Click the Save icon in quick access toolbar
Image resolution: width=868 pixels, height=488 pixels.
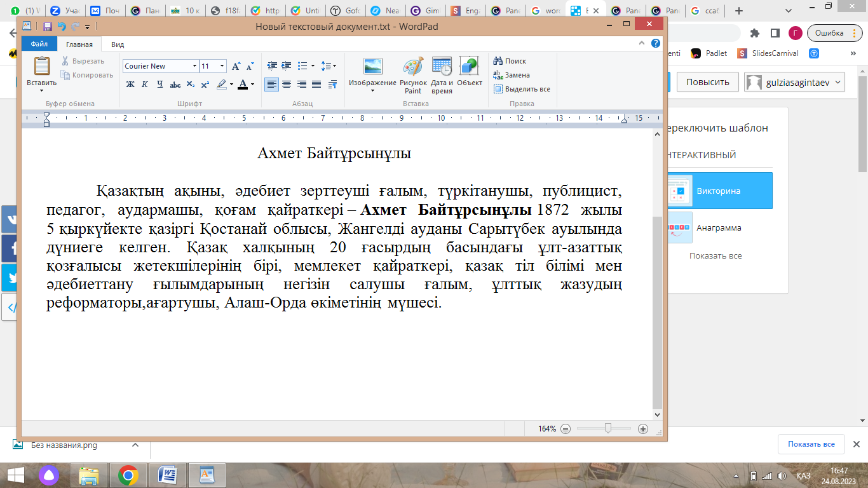48,27
